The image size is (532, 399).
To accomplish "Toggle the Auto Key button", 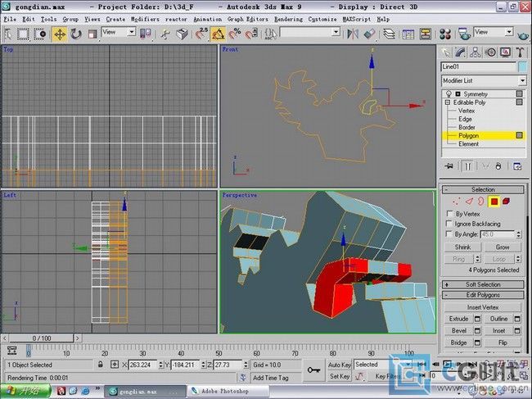I will (x=339, y=365).
